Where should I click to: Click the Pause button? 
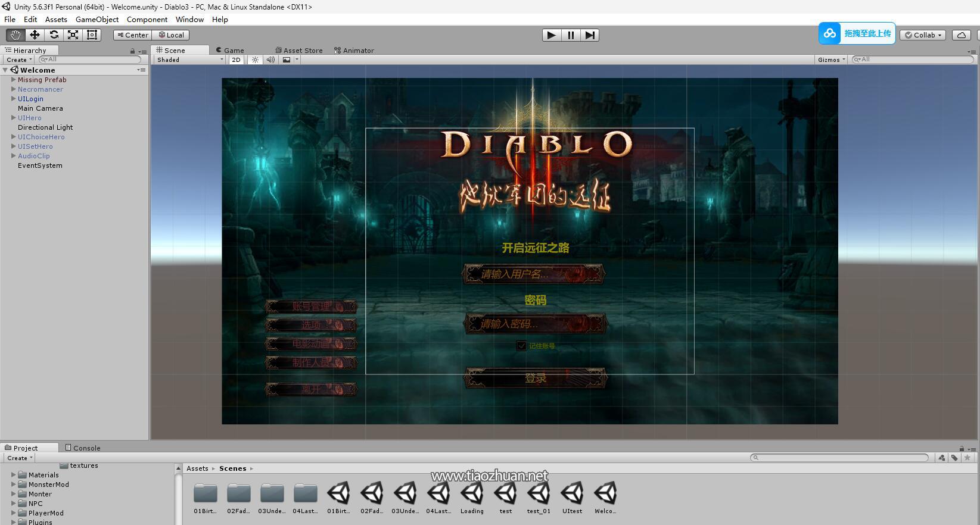pos(571,35)
